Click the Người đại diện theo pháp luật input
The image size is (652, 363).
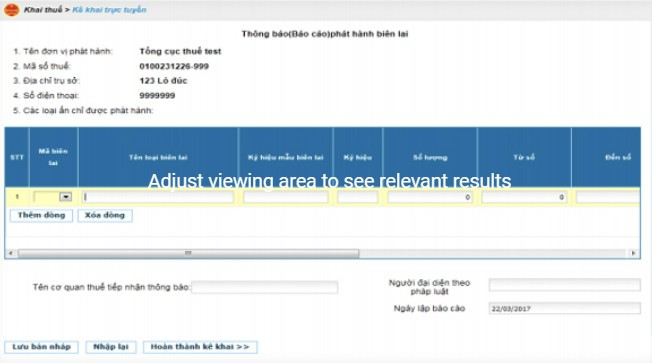[x=565, y=285]
